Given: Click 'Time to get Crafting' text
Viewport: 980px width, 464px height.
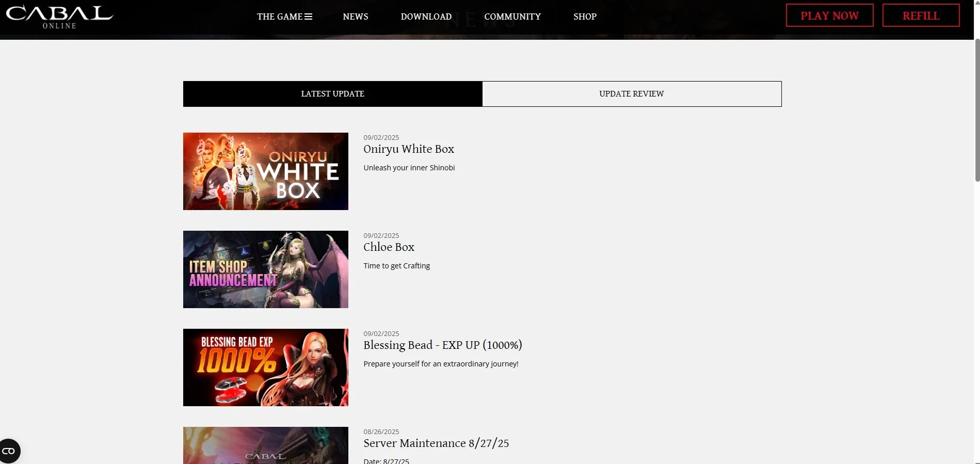Looking at the screenshot, I should 397,266.
